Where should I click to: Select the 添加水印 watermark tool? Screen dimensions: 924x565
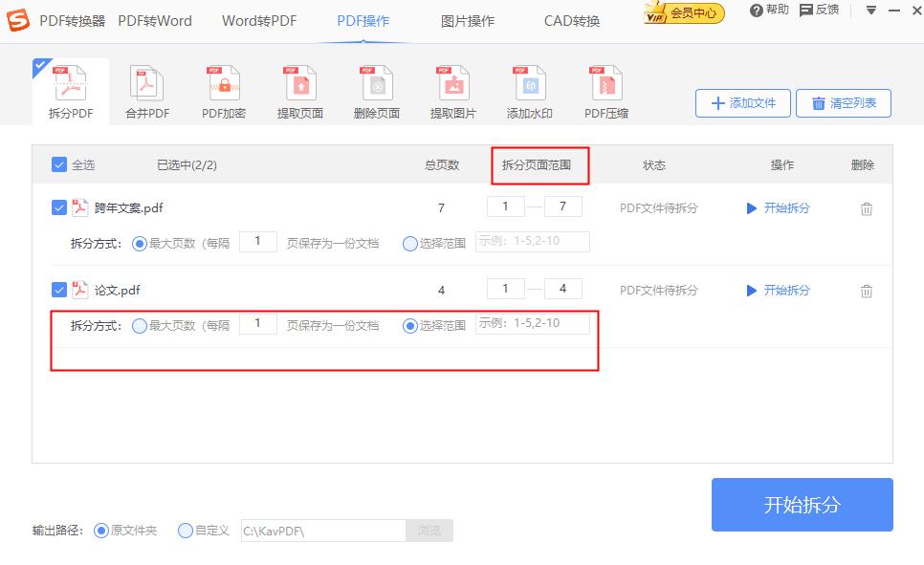[528, 89]
